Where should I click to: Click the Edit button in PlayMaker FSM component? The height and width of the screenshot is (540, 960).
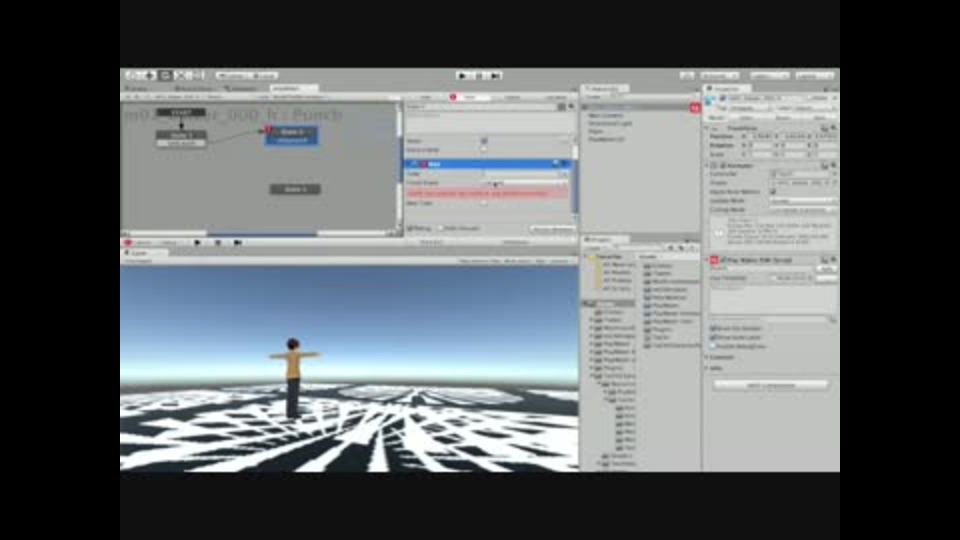[x=827, y=269]
